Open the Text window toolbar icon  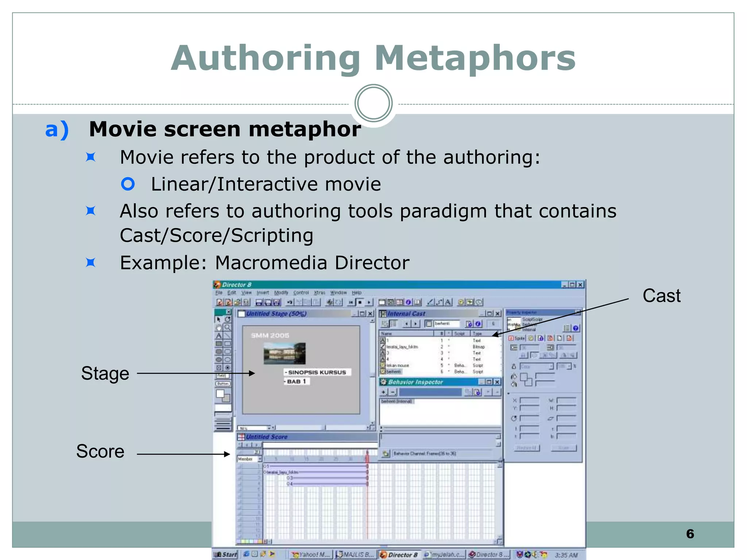448,302
